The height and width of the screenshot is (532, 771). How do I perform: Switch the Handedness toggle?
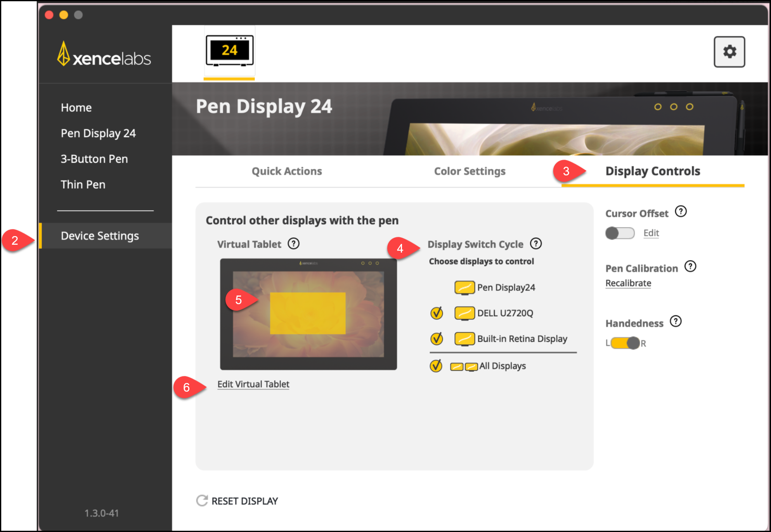point(625,343)
